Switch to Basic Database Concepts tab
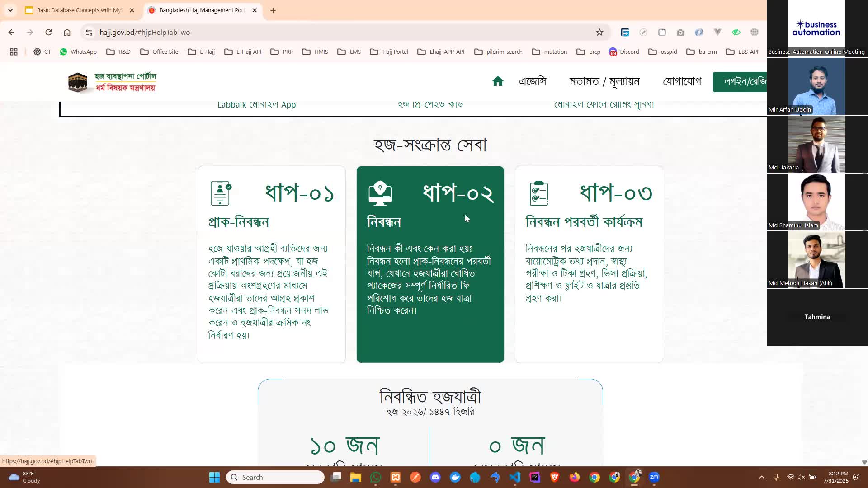The width and height of the screenshot is (868, 488). click(79, 10)
